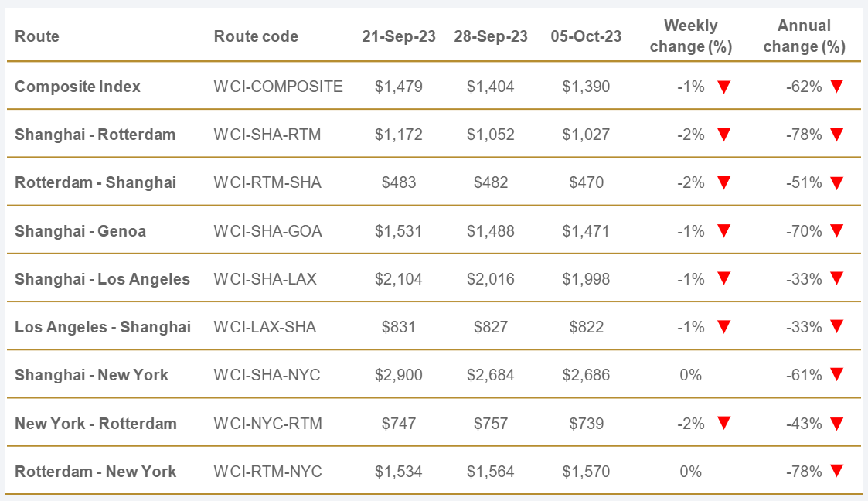Screen dimensions: 868x501
Task: Click the WCI-RTM-NYC route code cell
Action: [267, 471]
